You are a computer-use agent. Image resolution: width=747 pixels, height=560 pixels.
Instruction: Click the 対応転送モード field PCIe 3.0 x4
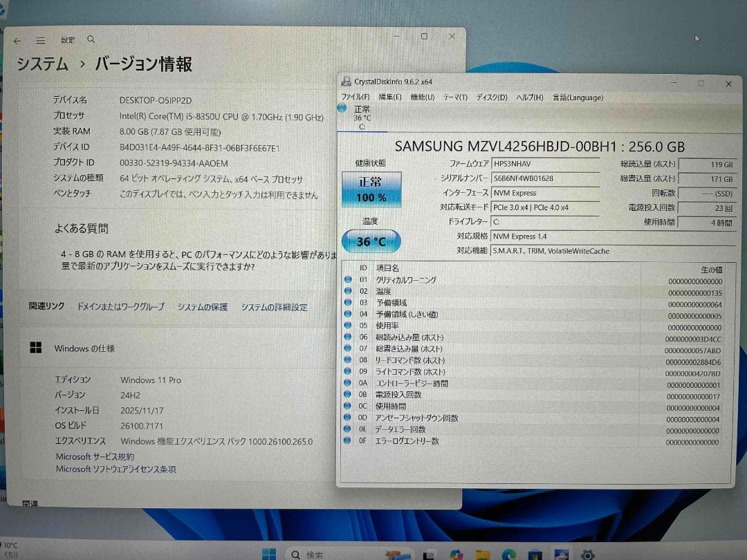[x=545, y=207]
